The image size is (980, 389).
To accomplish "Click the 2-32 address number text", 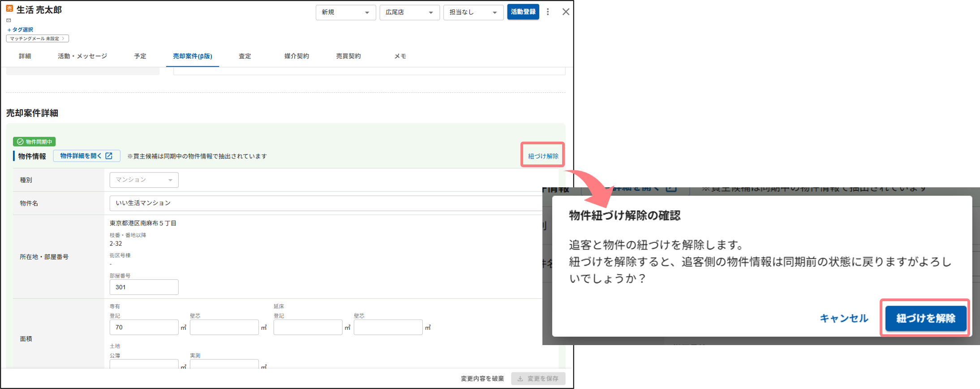I will coord(116,244).
